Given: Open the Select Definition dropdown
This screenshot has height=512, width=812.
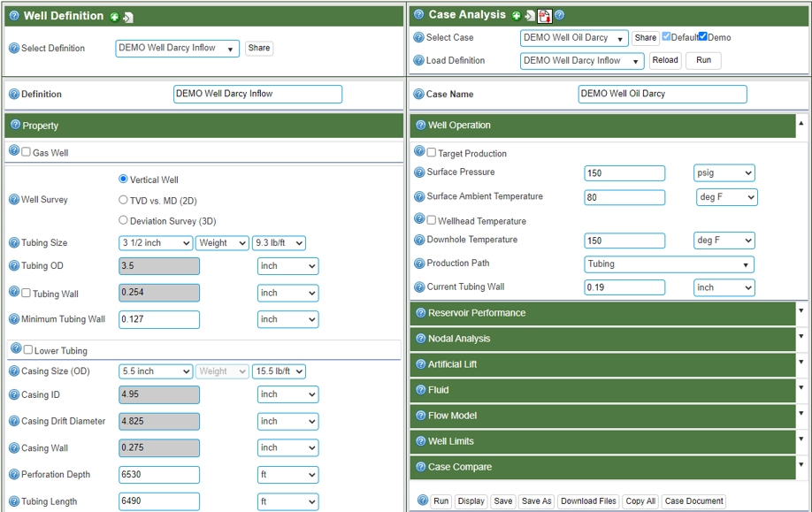Looking at the screenshot, I should click(177, 48).
